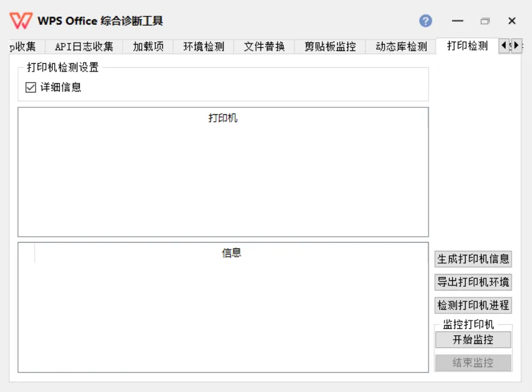The height and width of the screenshot is (392, 532).
Task: Maximize the diagnostic tool window
Action: point(485,21)
